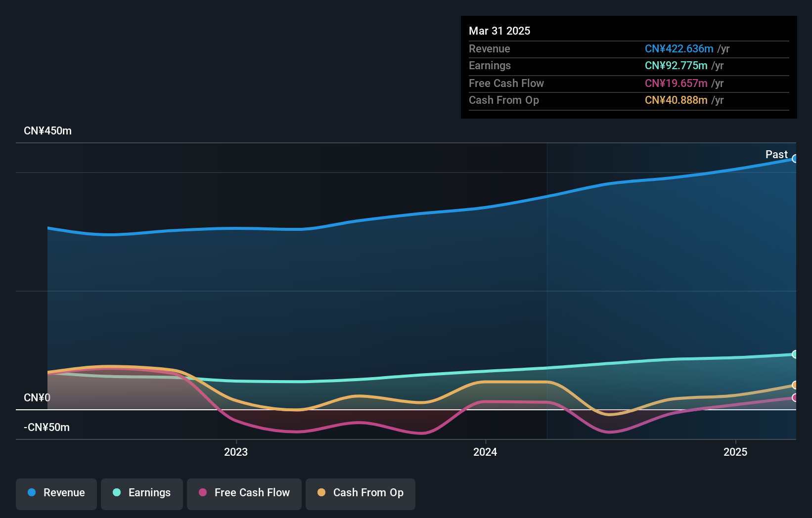Viewport: 812px width, 518px height.
Task: Toggle the Free Cash Flow legend button
Action: coord(244,494)
